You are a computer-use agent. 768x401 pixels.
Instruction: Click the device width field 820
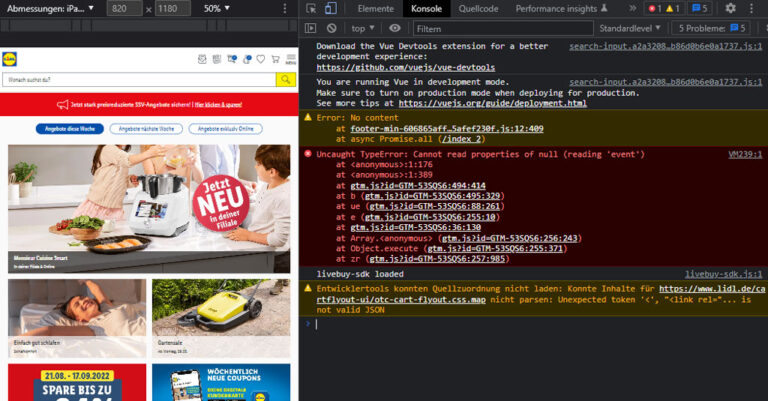[x=124, y=8]
